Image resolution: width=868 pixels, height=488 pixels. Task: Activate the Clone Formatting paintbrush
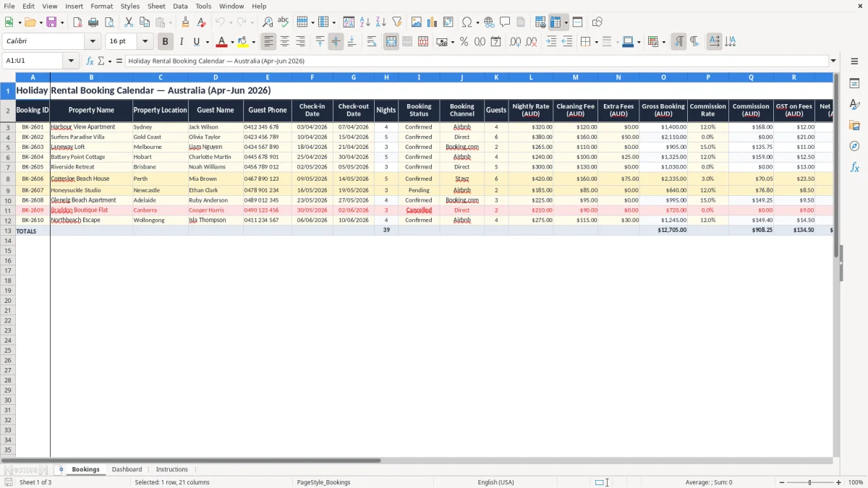pyautogui.click(x=185, y=22)
